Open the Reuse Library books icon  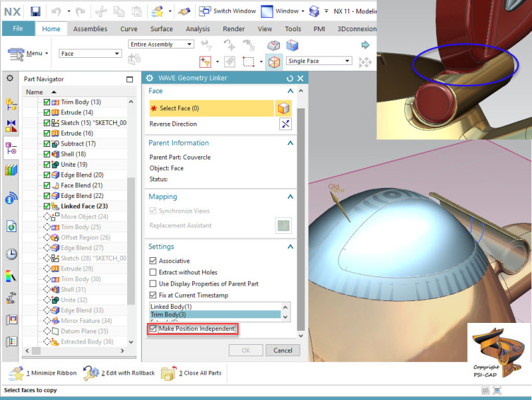11,169
